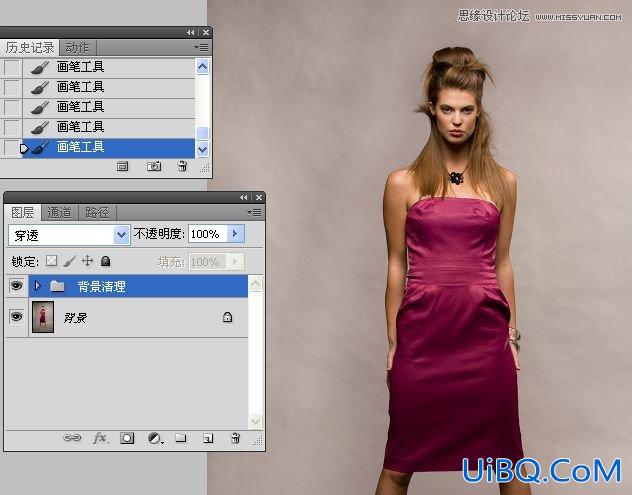632x495 pixels.
Task: Select the third 画笔工具 history state
Action: coord(109,108)
